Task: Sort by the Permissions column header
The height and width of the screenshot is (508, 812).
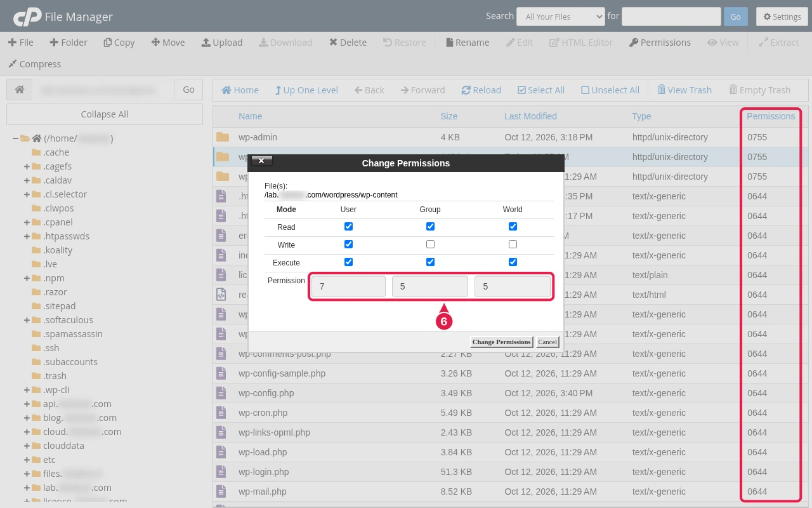Action: tap(770, 116)
